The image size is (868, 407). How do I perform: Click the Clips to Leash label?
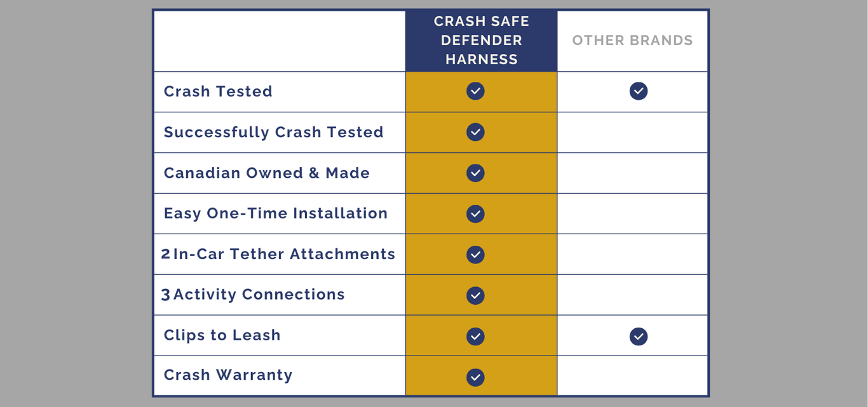pos(222,335)
